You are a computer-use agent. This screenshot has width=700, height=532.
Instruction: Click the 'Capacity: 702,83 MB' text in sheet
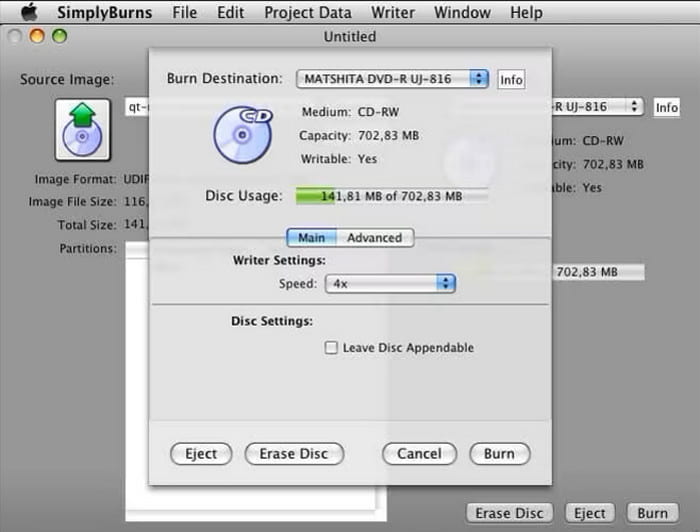coord(359,136)
